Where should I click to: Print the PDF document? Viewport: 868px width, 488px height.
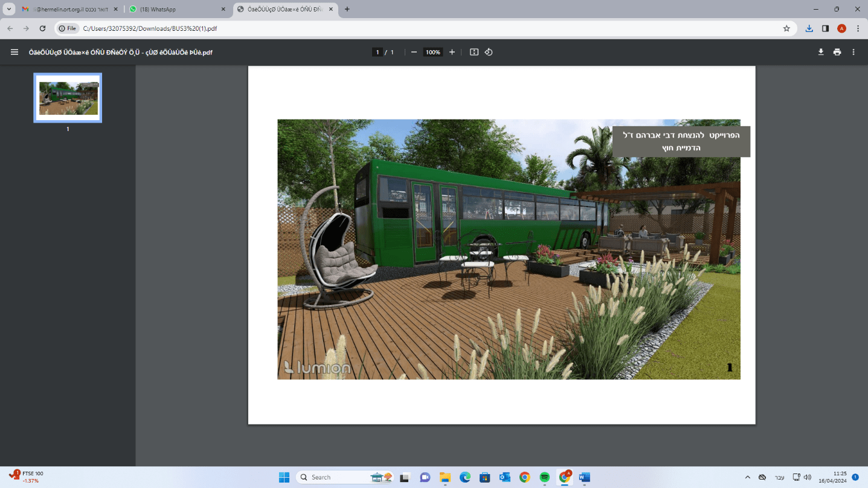(x=837, y=52)
